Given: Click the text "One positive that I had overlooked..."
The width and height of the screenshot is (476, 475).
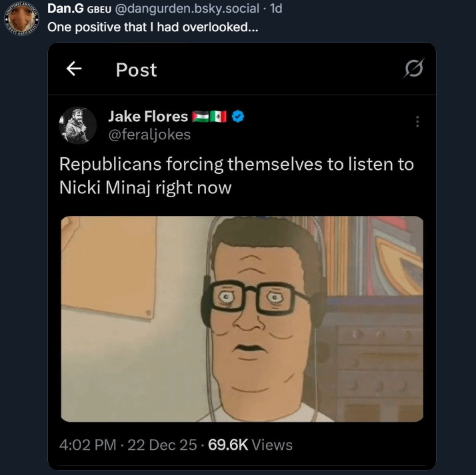Looking at the screenshot, I should pos(153,29).
